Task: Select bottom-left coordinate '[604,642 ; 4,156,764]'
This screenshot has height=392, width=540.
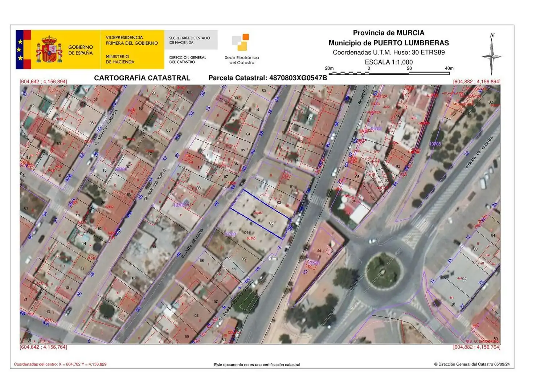Action: pos(43,347)
